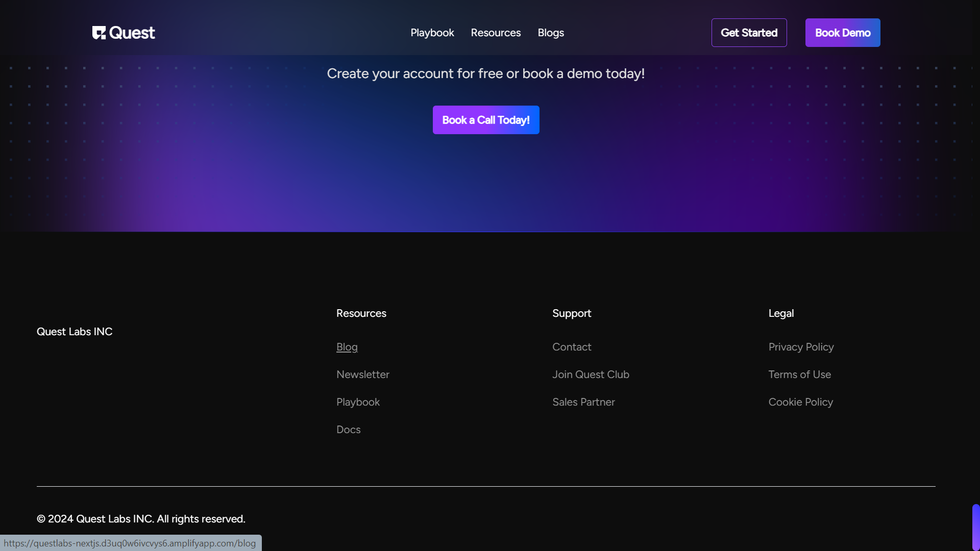Open Terms of Use link

(x=800, y=374)
